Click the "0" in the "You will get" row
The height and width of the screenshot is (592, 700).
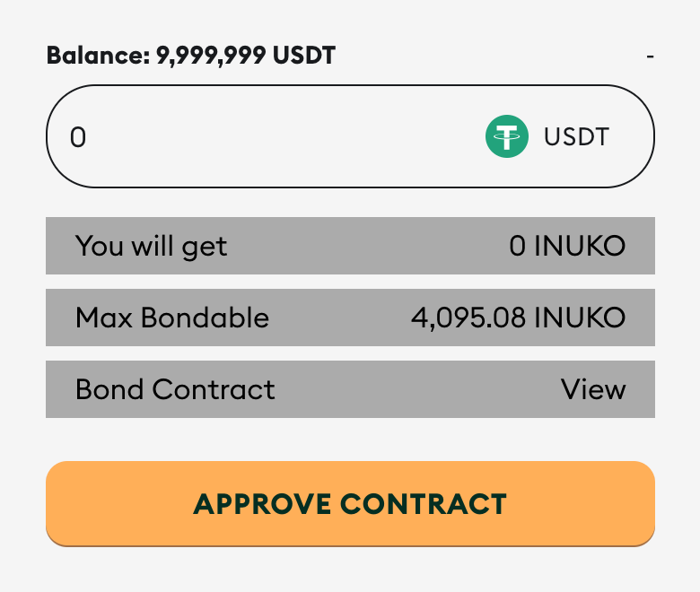(x=518, y=246)
